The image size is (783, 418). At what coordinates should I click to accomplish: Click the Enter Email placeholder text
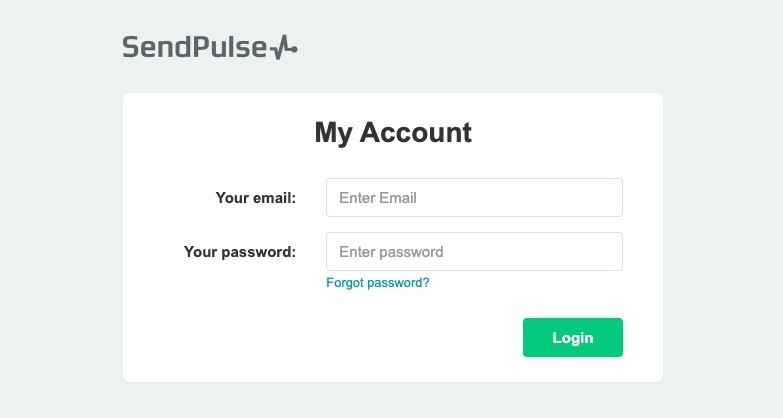378,198
